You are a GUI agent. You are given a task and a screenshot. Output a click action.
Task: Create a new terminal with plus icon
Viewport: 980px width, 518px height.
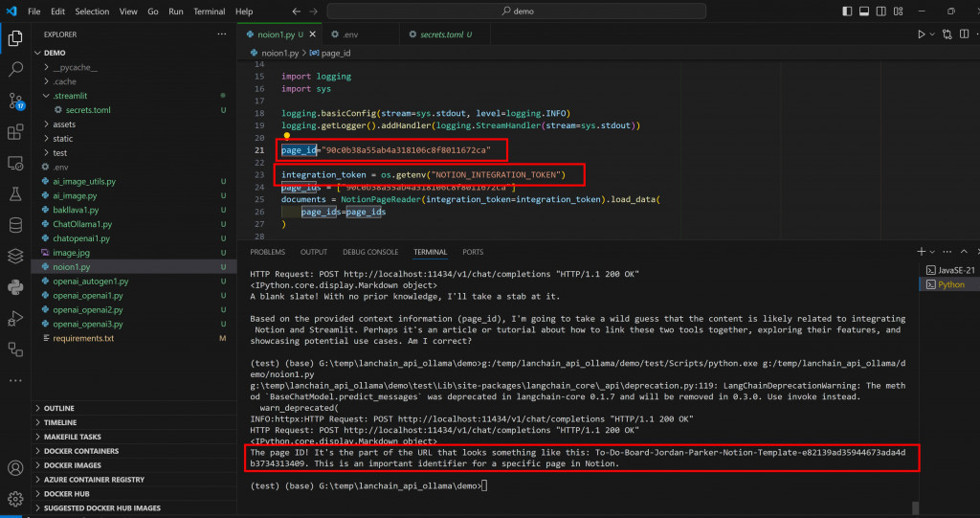[921, 252]
